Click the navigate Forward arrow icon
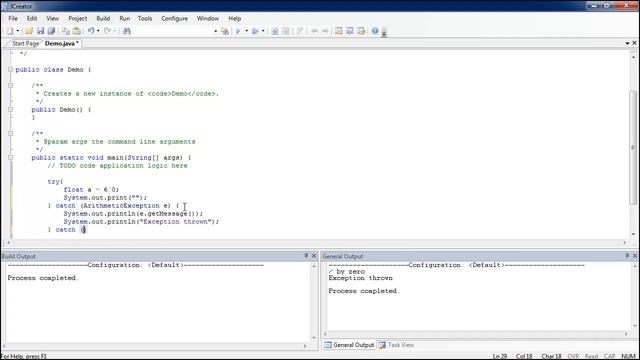640x360 pixels. pos(325,31)
